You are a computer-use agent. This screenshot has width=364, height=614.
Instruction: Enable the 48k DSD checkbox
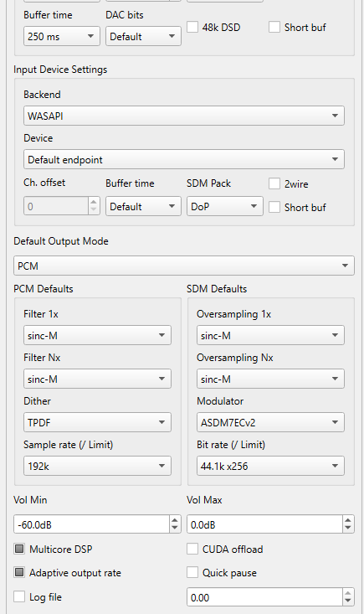click(x=192, y=28)
